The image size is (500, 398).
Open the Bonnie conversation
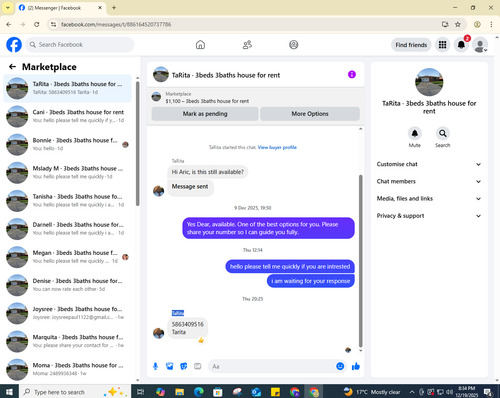67,144
